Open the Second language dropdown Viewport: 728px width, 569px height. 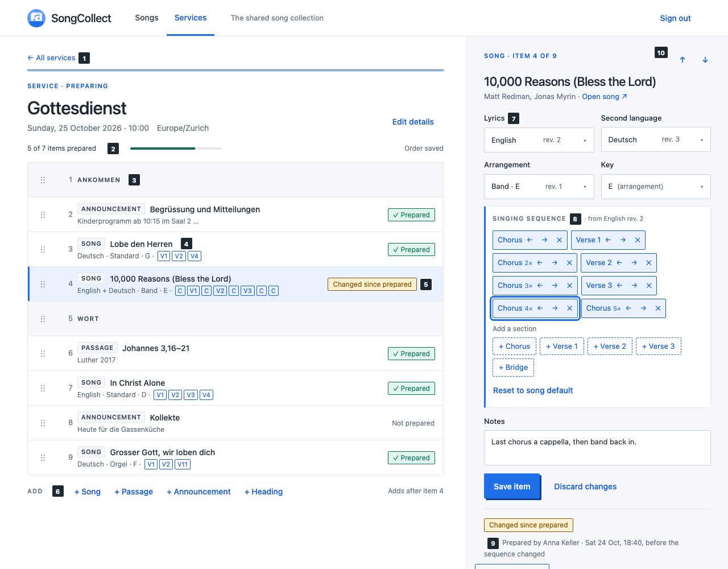pyautogui.click(x=656, y=139)
